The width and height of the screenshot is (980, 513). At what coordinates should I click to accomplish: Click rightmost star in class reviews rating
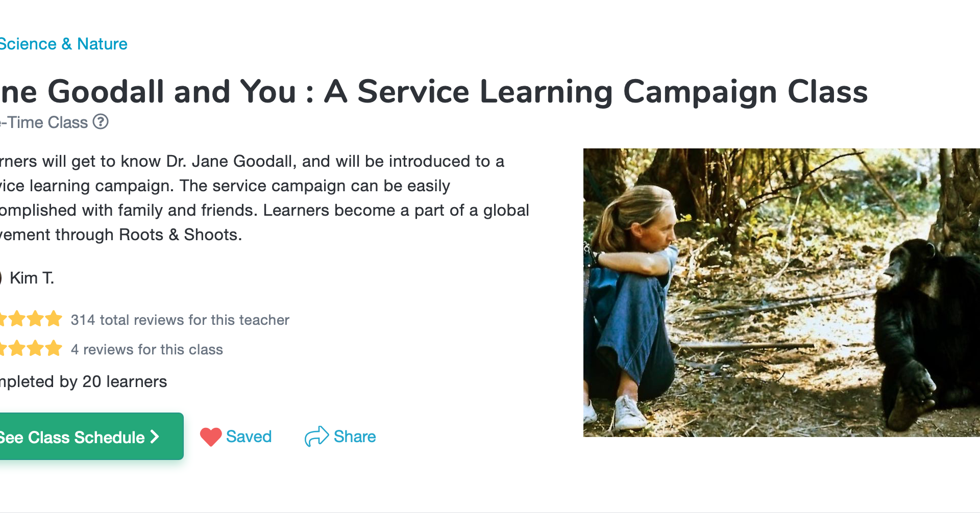(x=54, y=349)
